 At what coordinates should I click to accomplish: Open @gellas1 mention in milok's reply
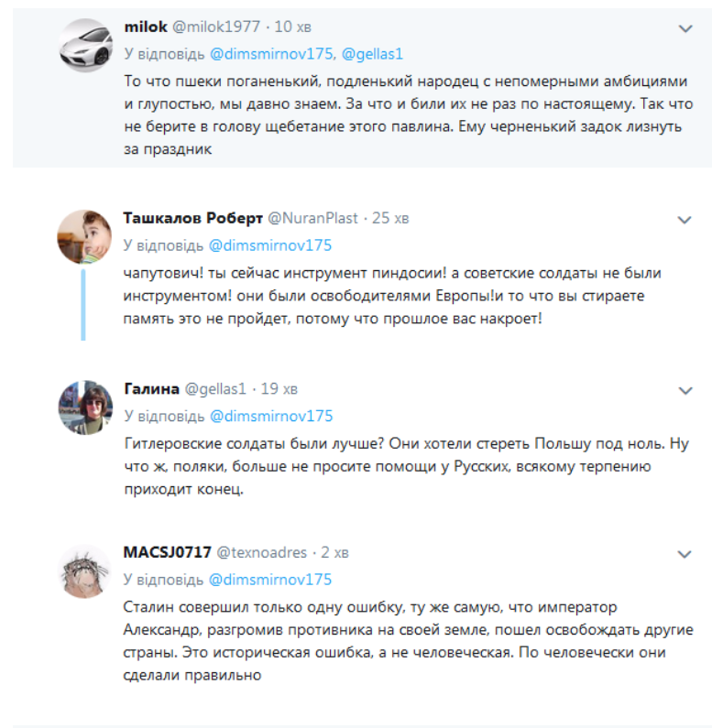[372, 54]
